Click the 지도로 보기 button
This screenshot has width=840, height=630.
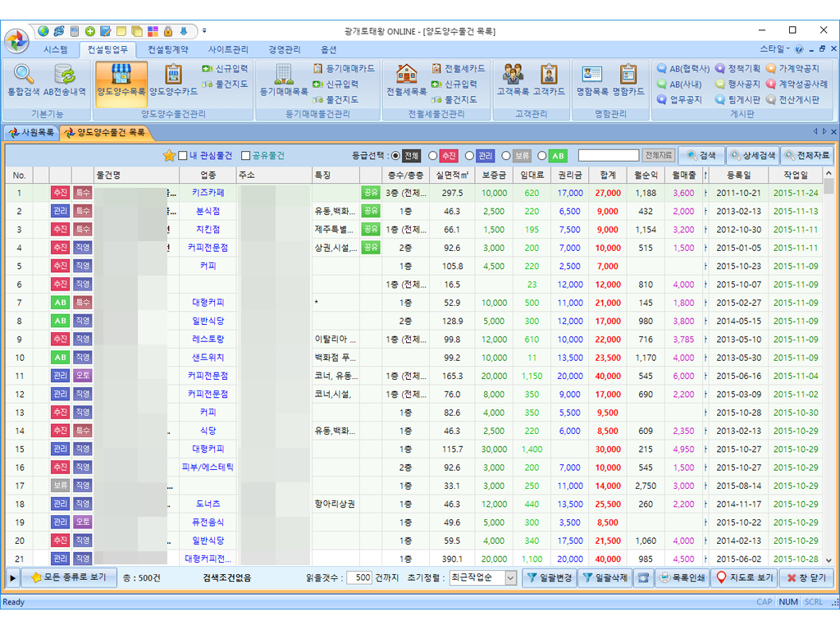[x=745, y=577]
